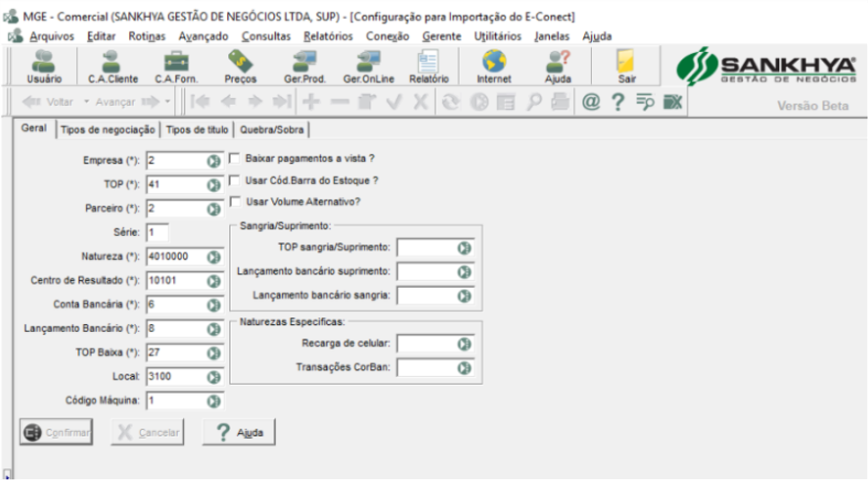Open the Usuário toolbar icon
Screen dimensions: 868x480
[x=44, y=67]
